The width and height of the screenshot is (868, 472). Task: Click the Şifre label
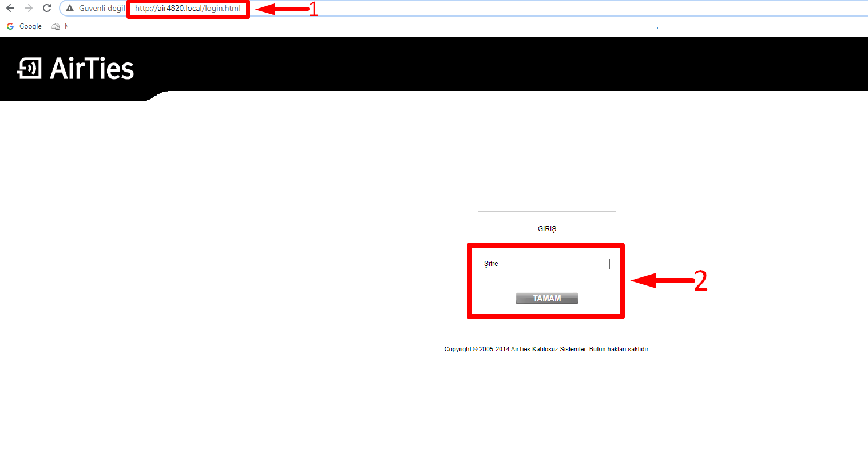(x=491, y=264)
